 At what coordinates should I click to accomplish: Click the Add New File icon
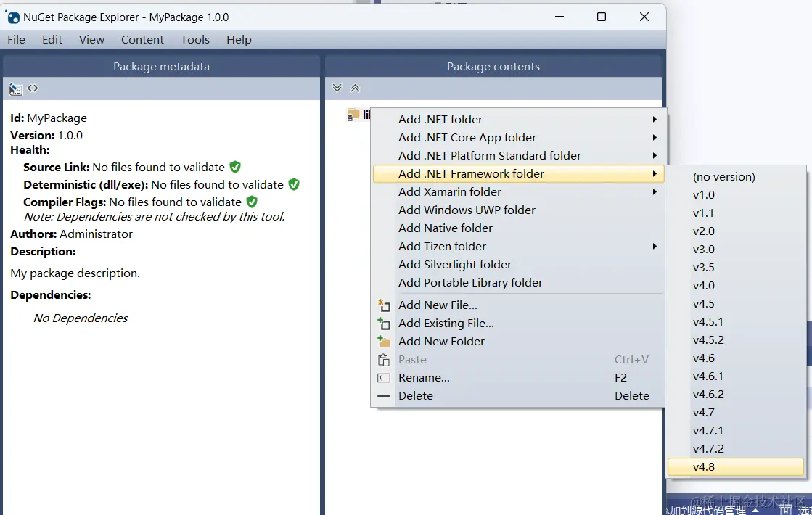click(384, 305)
